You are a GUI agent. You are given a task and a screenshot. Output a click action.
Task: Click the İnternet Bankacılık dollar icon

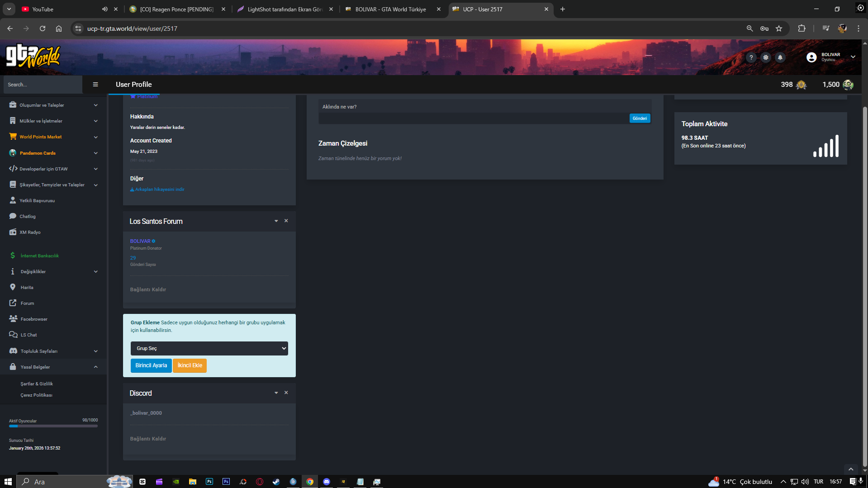tap(13, 256)
